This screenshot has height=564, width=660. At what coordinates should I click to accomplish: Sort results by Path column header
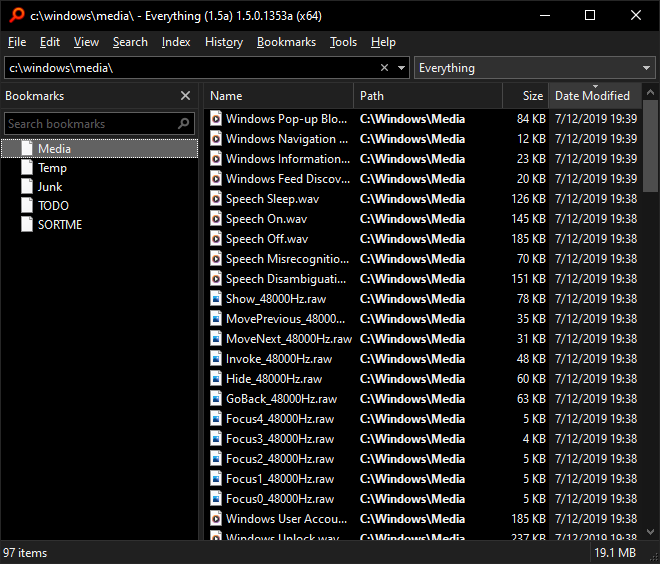[428, 96]
